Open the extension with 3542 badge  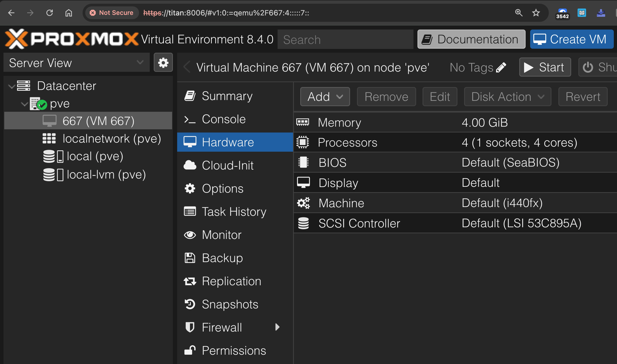[562, 13]
